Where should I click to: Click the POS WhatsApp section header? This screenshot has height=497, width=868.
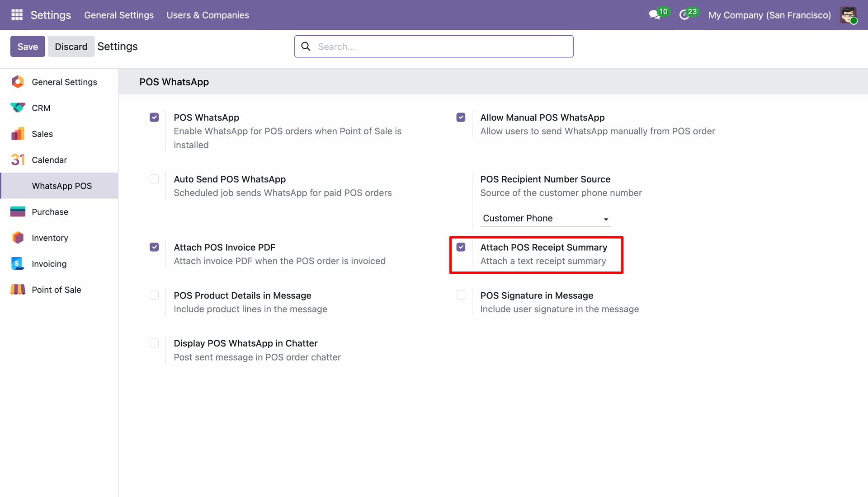[x=174, y=82]
